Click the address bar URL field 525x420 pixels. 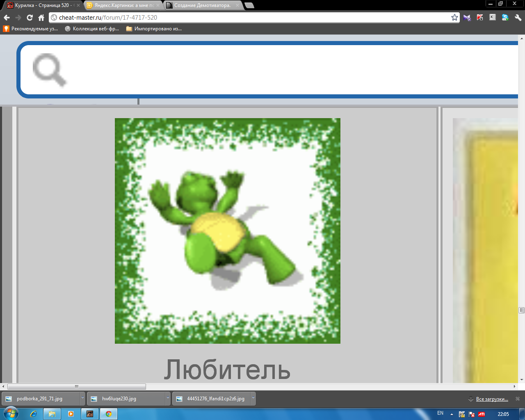[x=246, y=18]
